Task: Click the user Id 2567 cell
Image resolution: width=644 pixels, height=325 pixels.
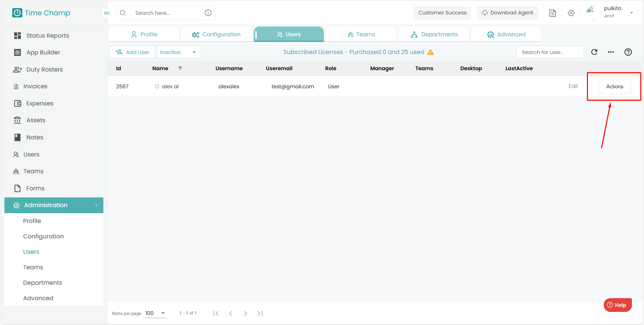Action: tap(122, 87)
